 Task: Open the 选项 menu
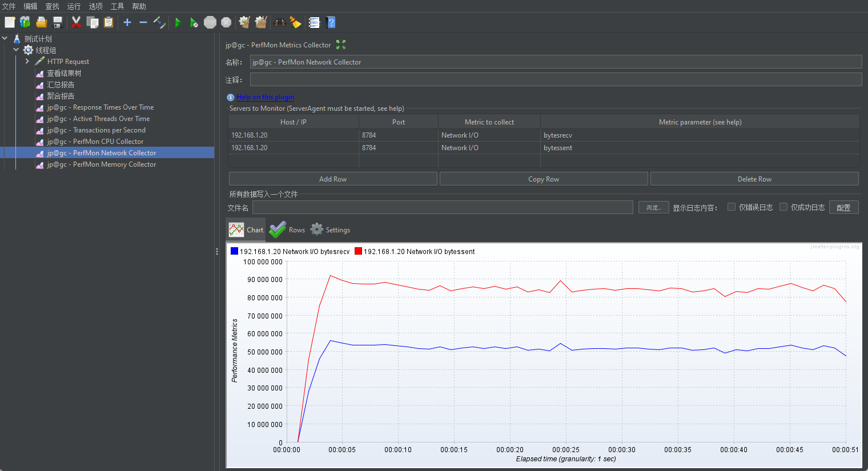click(96, 6)
